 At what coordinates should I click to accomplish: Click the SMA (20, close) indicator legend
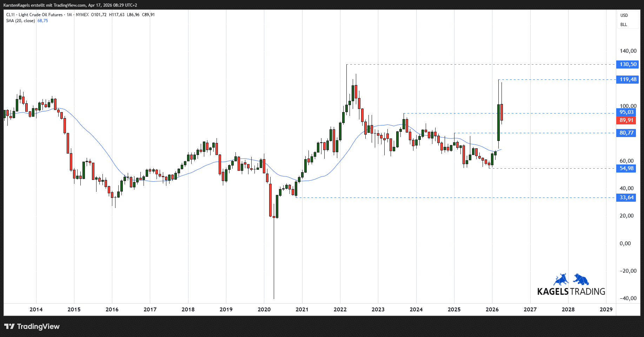[20, 21]
